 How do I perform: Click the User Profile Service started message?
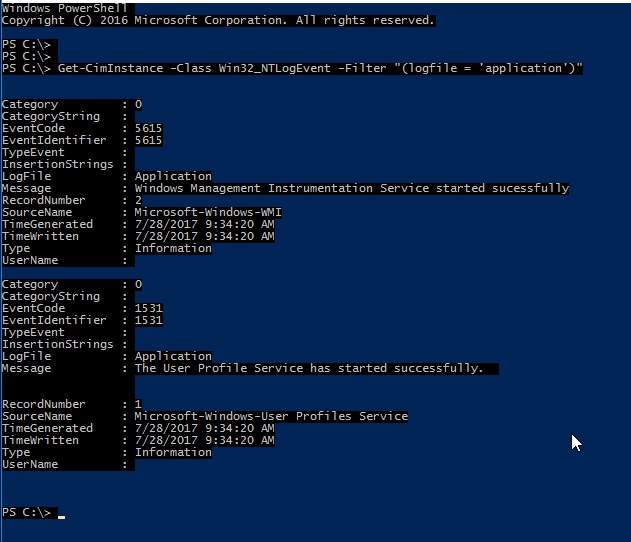click(x=308, y=368)
